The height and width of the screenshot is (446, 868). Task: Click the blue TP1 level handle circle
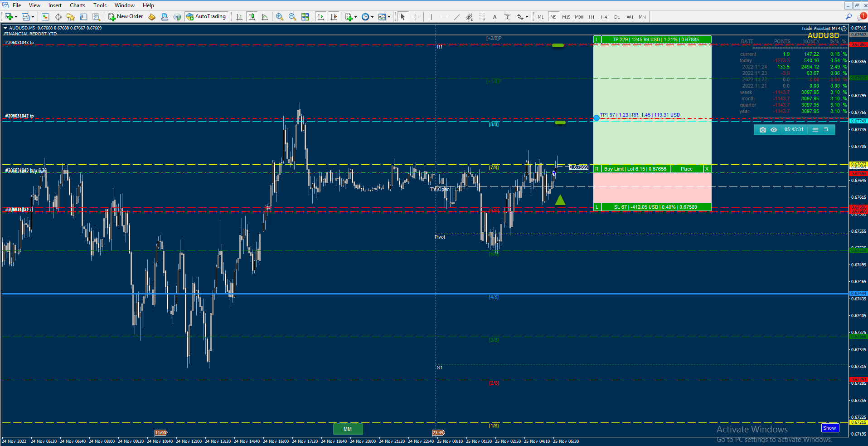click(596, 118)
